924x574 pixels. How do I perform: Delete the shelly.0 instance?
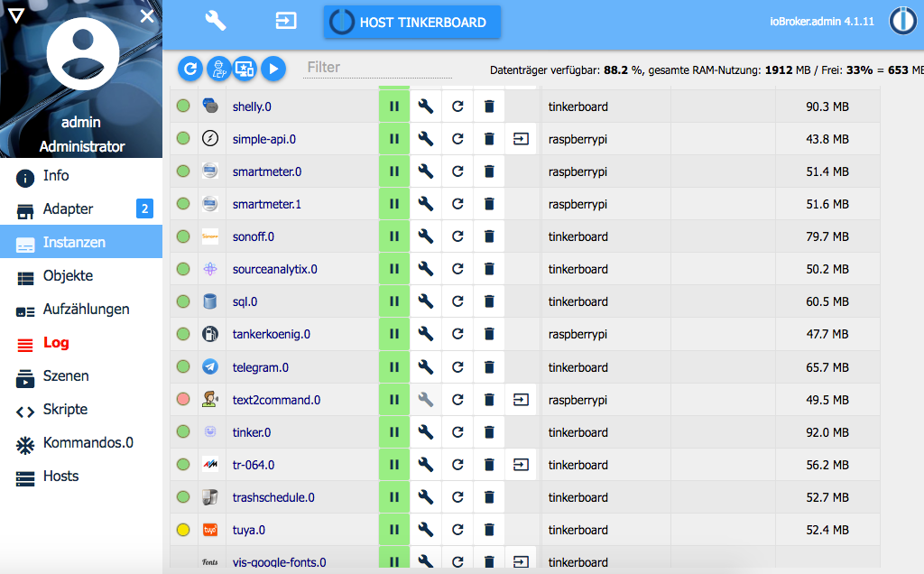tap(489, 106)
